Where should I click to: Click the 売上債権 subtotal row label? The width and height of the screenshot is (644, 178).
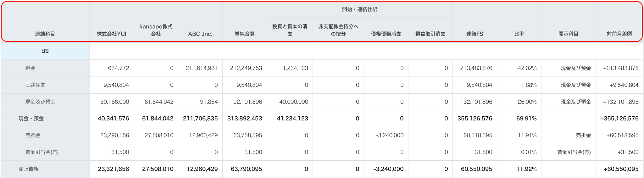[x=29, y=169]
